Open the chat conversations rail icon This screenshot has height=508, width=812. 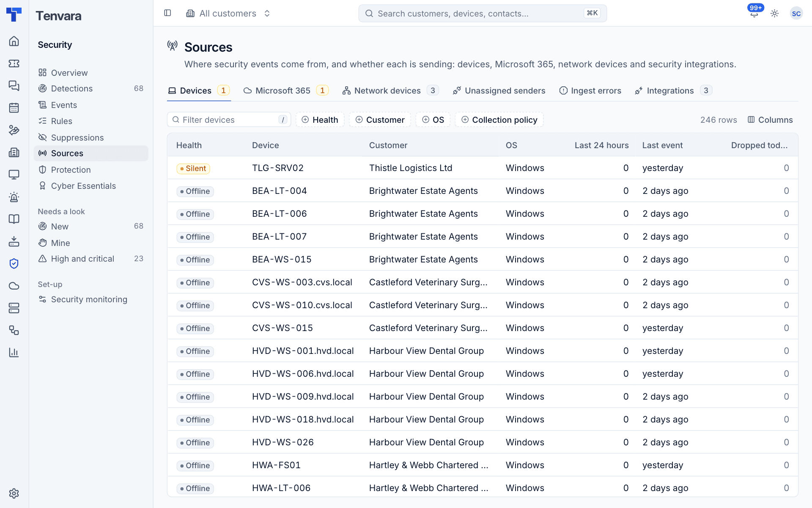[14, 86]
